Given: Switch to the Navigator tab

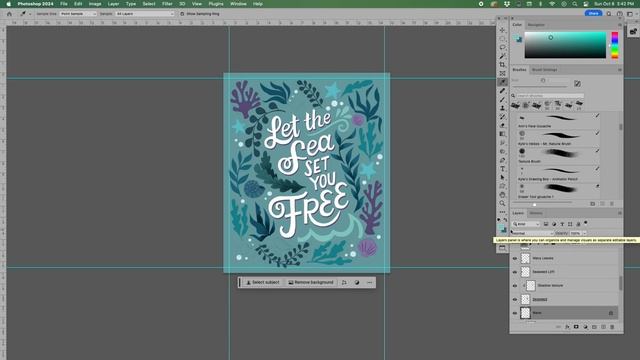Looking at the screenshot, I should (536, 25).
